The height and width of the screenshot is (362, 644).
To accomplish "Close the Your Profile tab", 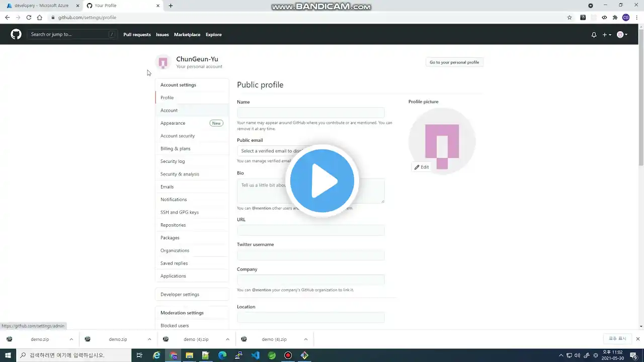I will click(x=158, y=6).
